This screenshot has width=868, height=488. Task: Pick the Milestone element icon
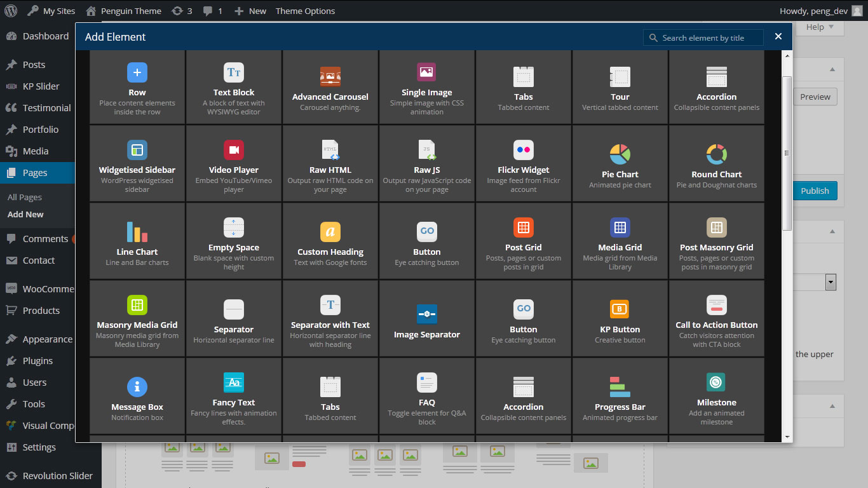click(717, 382)
